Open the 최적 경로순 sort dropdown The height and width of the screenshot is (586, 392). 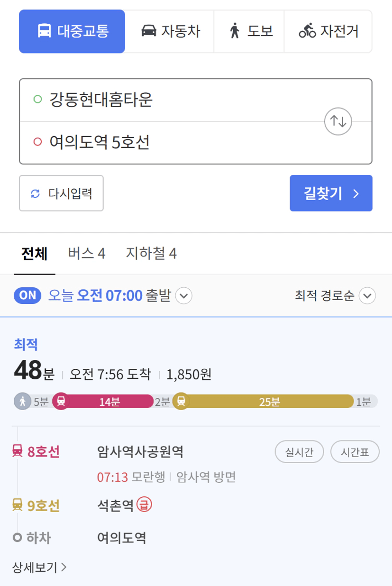click(x=335, y=296)
